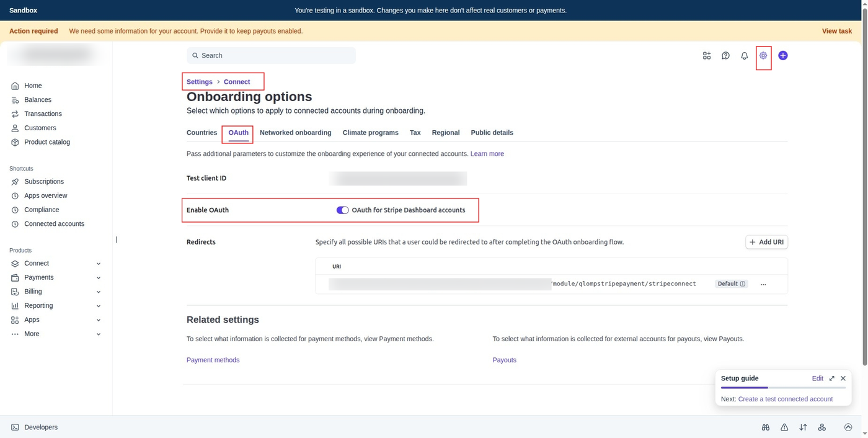This screenshot has width=868, height=438.
Task: Click the Home house icon in sidebar
Action: (x=15, y=86)
